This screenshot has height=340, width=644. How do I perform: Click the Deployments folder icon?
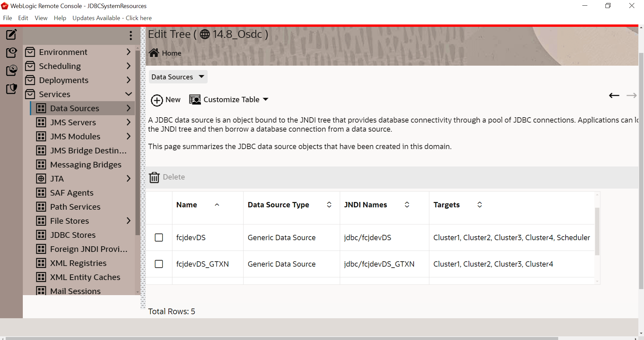click(30, 80)
